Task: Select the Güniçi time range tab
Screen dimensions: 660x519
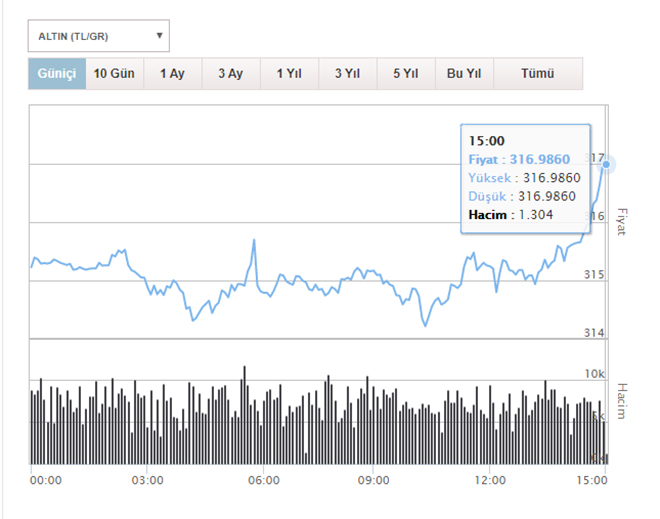Action: pyautogui.click(x=57, y=74)
